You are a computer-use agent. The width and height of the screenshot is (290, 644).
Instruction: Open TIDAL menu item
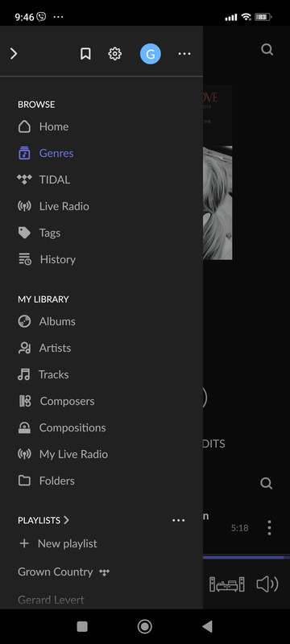coord(55,180)
